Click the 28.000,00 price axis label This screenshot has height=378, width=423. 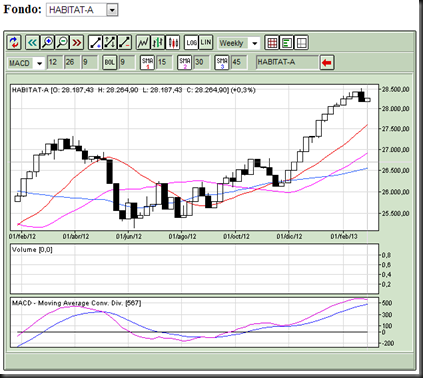pos(395,109)
